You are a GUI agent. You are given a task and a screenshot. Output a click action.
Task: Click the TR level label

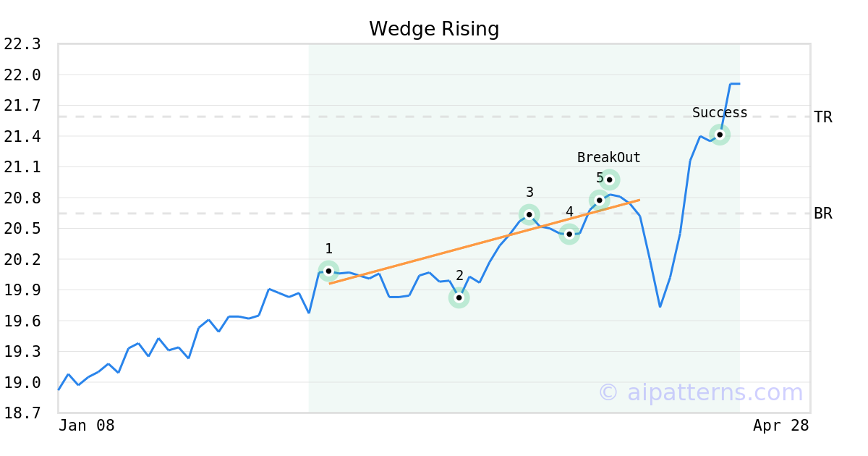point(822,117)
